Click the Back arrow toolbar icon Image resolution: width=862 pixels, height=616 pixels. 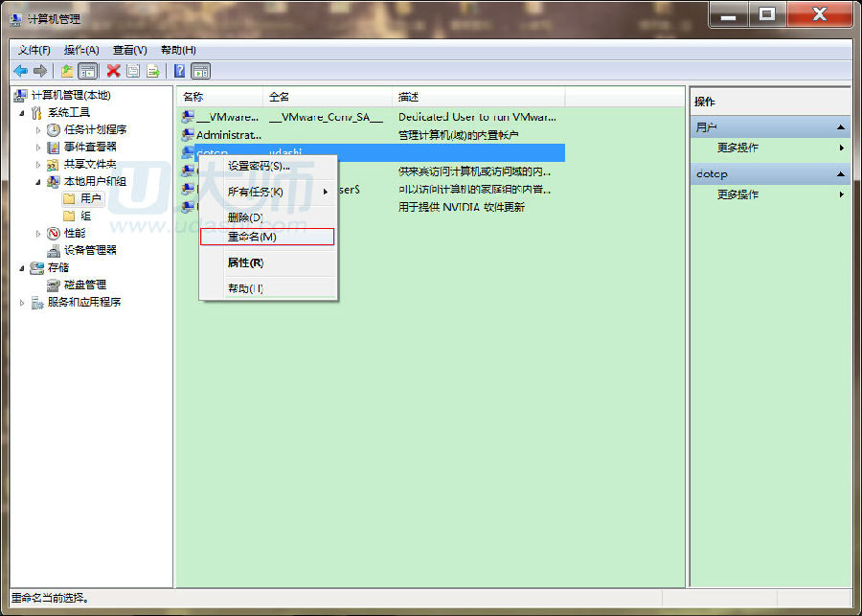(x=20, y=71)
